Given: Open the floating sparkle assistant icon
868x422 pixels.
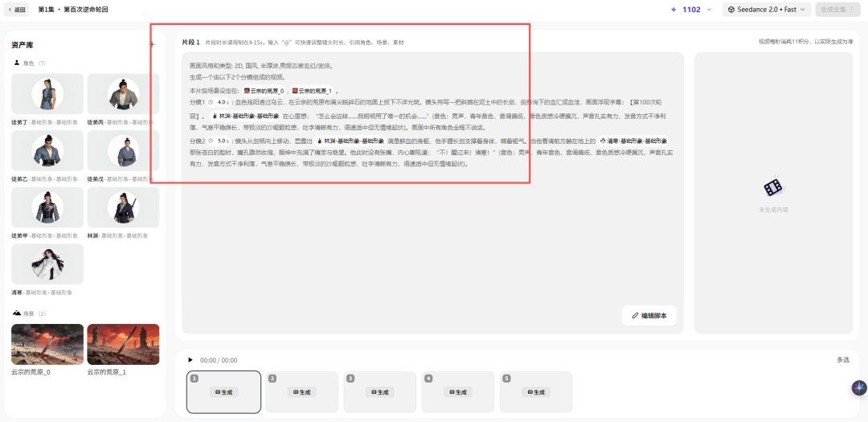Looking at the screenshot, I should (x=858, y=388).
